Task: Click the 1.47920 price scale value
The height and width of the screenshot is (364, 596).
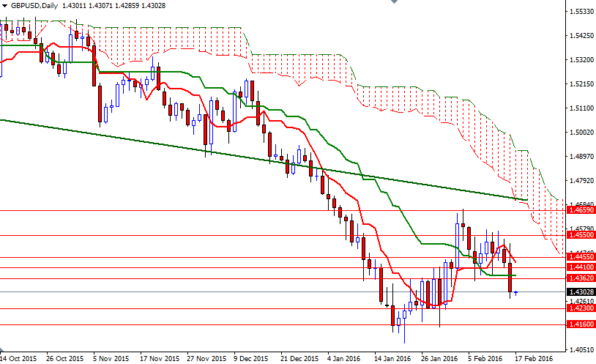Action: (581, 181)
